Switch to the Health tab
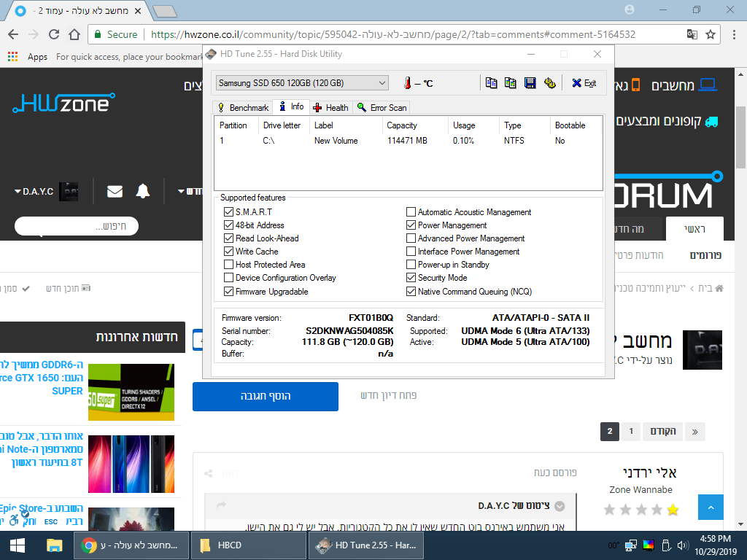747x560 pixels. [x=330, y=108]
